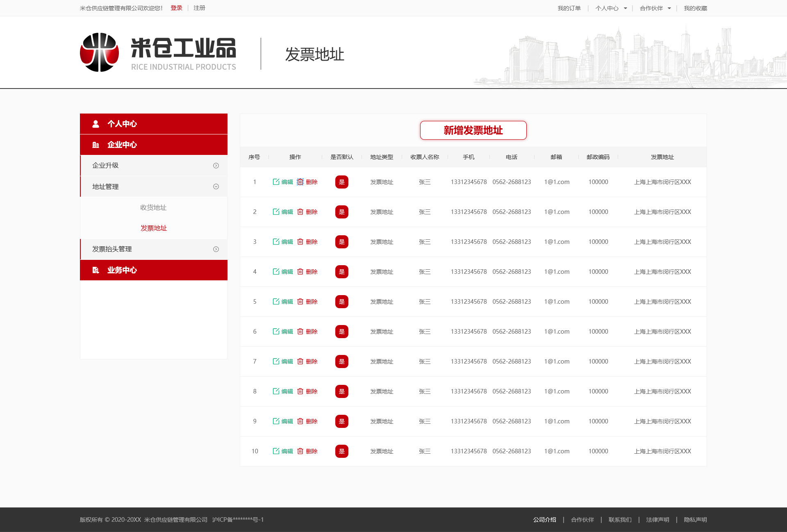Click the edit pencil icon in row 5
787x532 pixels.
(x=276, y=302)
